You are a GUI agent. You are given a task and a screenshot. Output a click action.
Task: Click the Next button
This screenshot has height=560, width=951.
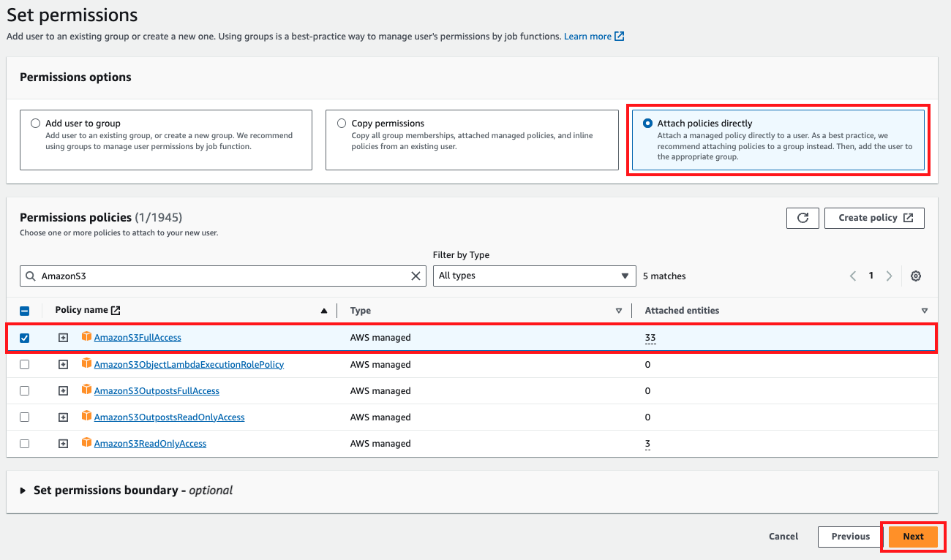click(913, 537)
